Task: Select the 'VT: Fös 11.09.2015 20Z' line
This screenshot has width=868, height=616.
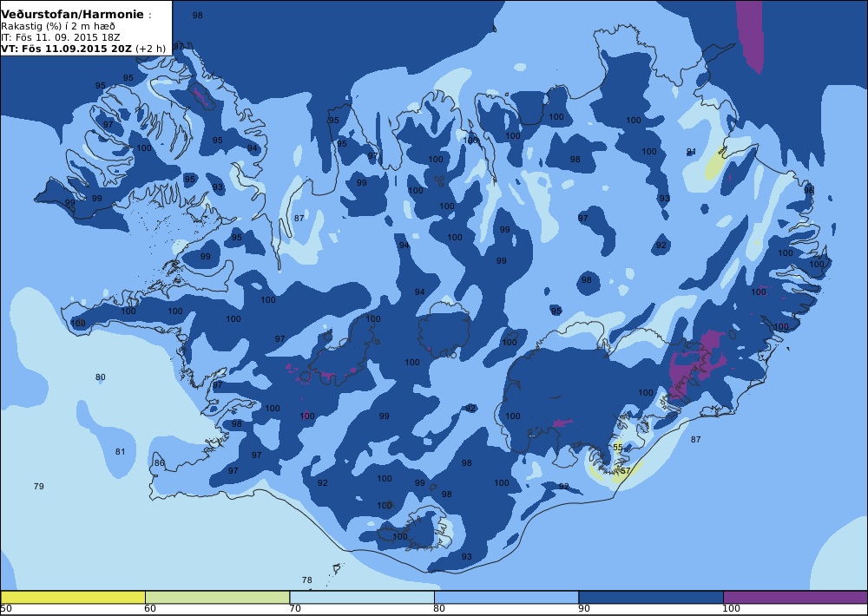Action: coord(67,48)
